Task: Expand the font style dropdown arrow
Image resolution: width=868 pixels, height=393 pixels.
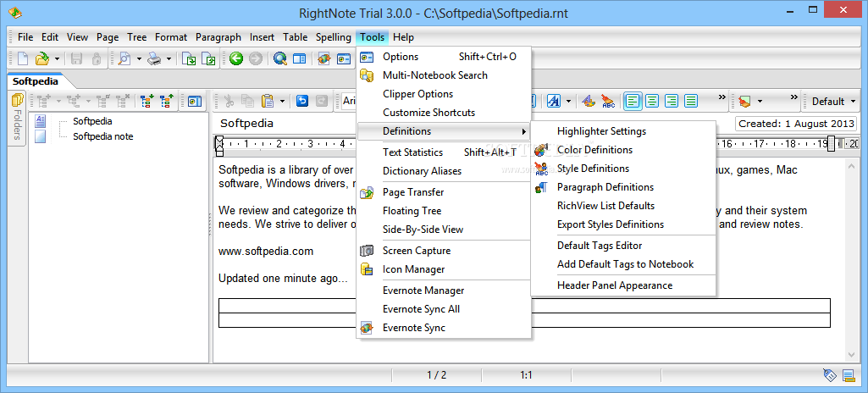Action: (x=568, y=102)
